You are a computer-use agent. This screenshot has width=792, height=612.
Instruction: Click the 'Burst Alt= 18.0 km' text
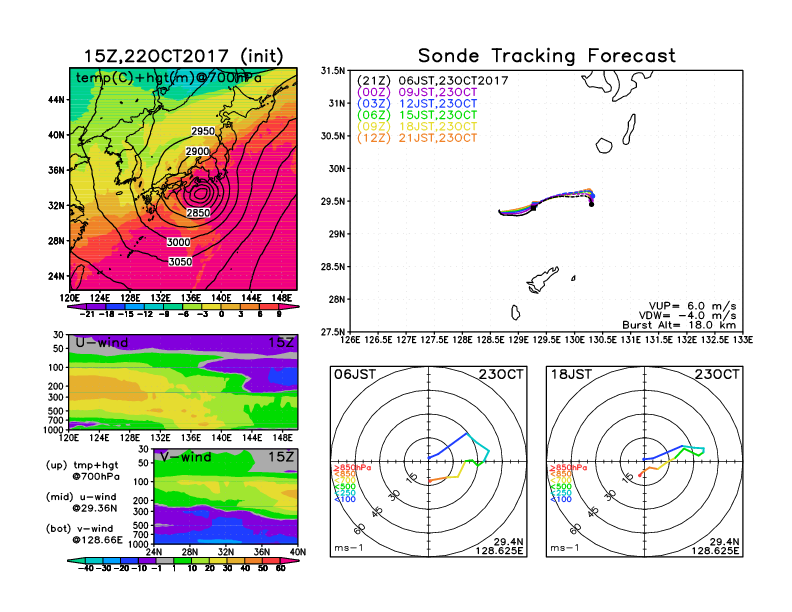(x=679, y=325)
